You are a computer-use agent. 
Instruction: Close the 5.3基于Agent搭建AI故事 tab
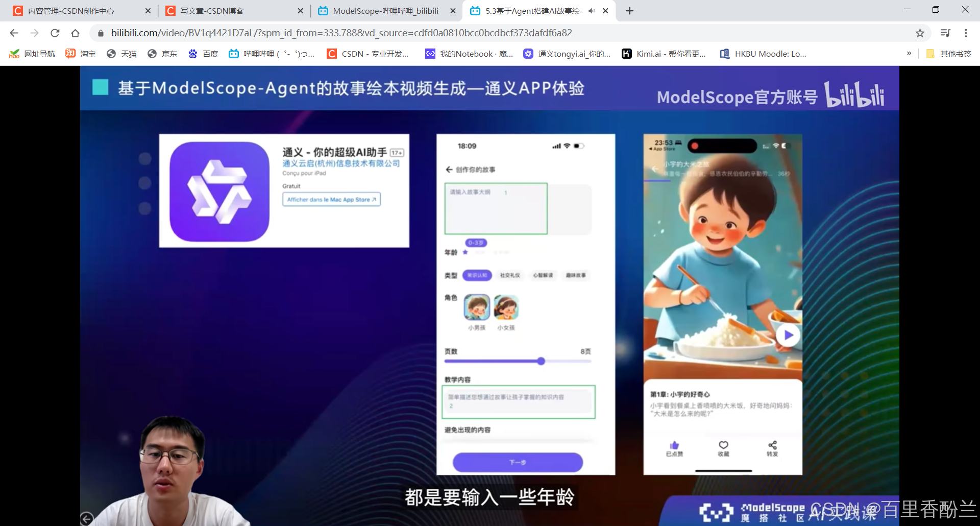pyautogui.click(x=605, y=11)
